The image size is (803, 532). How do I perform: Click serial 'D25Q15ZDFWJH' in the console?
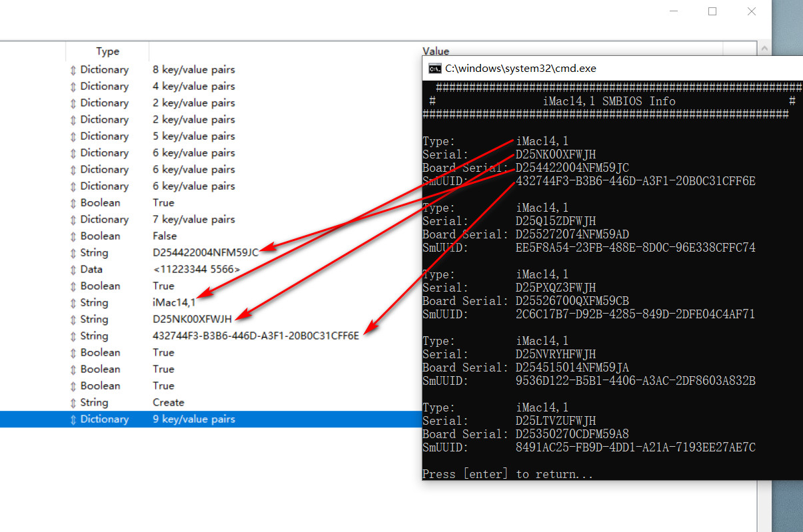tap(556, 221)
